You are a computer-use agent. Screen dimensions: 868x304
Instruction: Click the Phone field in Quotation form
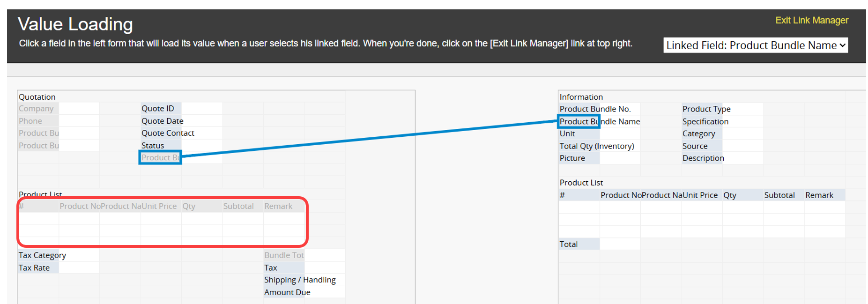coord(31,121)
